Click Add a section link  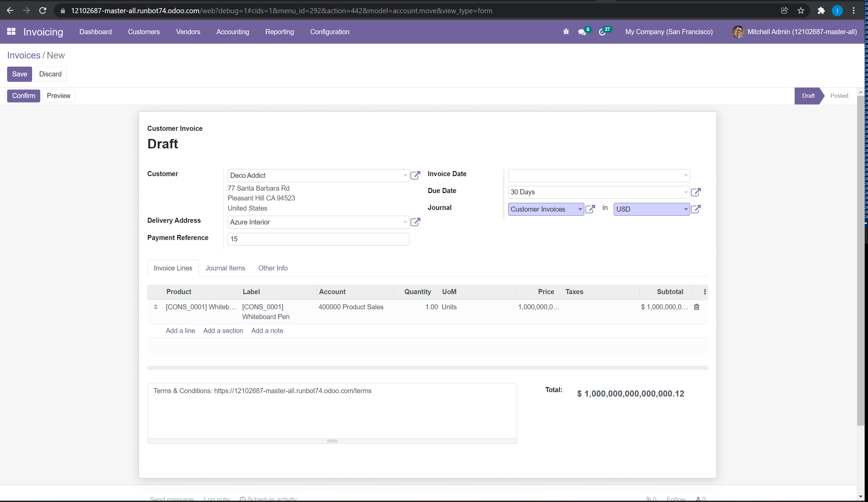[x=223, y=331]
